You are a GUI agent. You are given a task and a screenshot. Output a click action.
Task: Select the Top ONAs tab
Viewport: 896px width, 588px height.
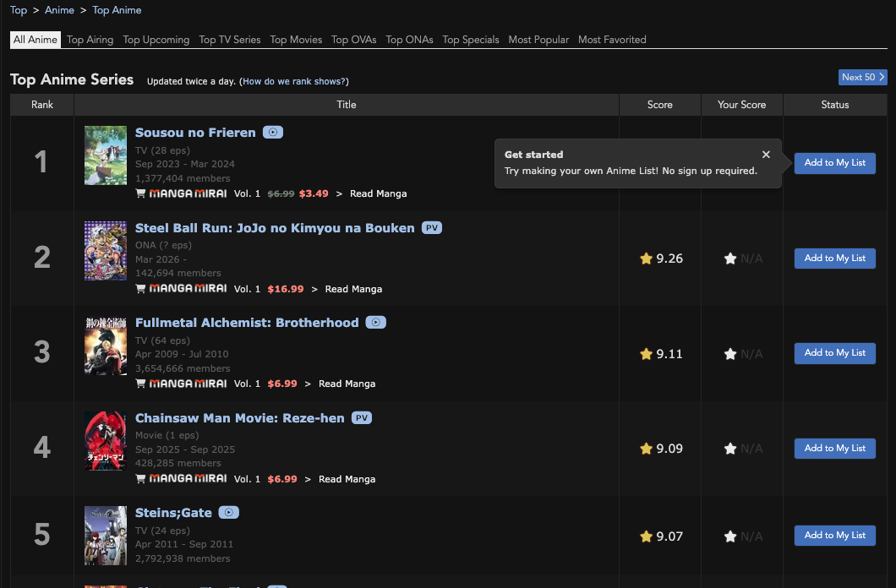click(x=409, y=40)
